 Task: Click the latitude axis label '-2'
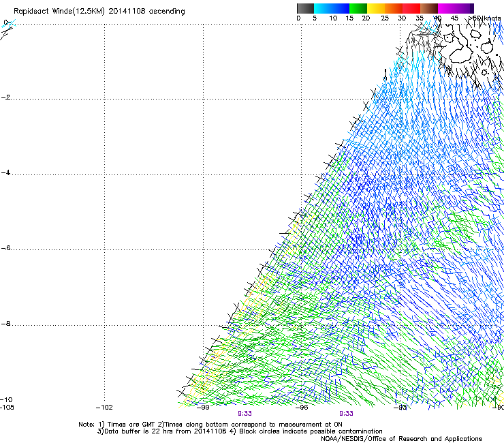tap(5, 97)
